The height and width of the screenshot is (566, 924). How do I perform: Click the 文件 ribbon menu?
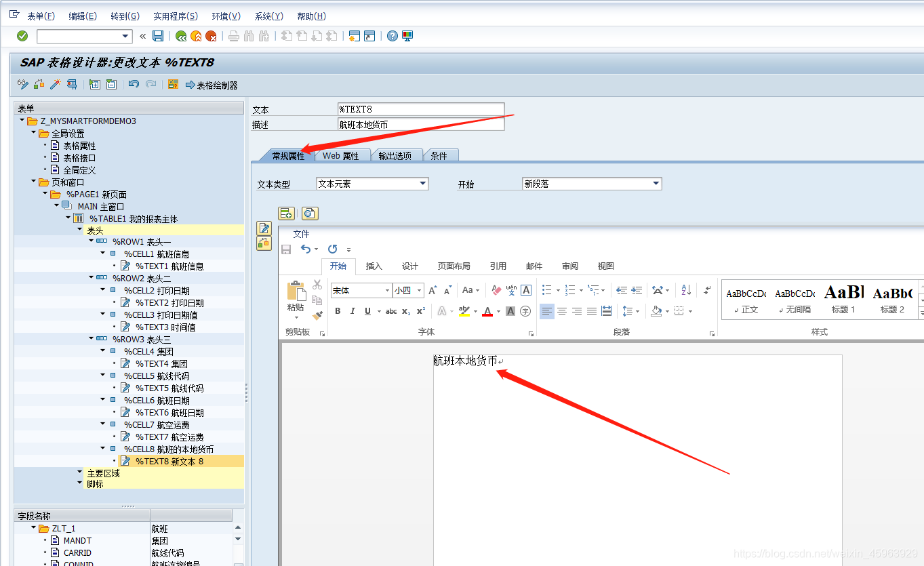301,234
